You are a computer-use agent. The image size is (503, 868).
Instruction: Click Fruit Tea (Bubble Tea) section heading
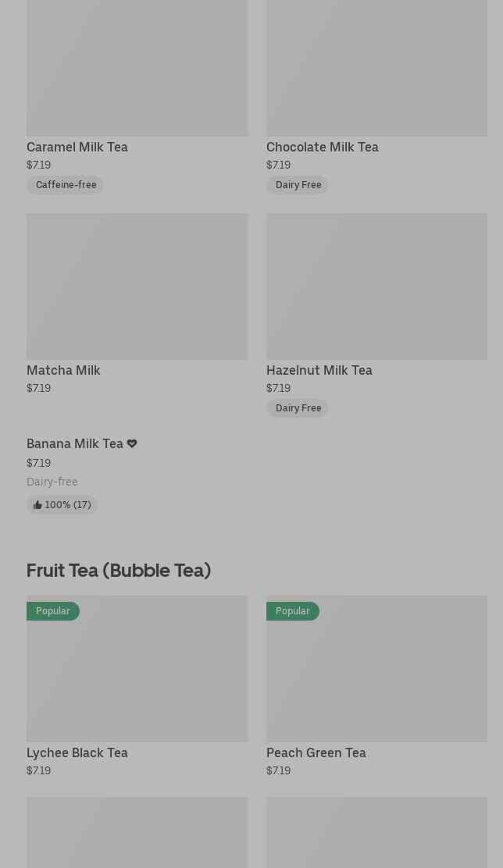[x=119, y=571]
